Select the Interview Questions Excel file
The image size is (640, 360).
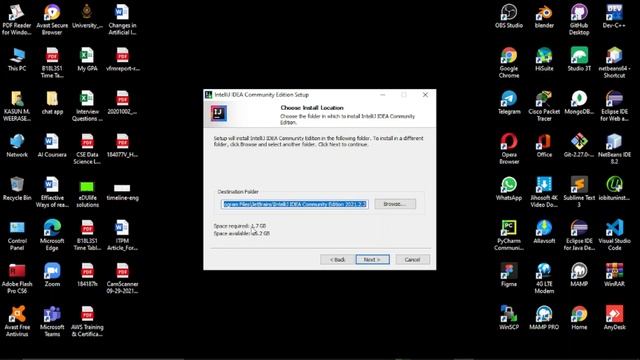click(87, 106)
